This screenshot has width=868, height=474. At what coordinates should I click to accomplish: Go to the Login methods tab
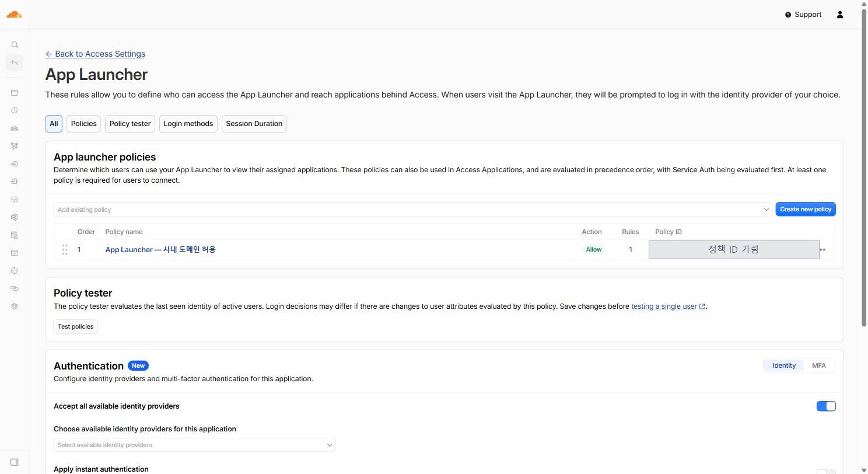pos(188,124)
